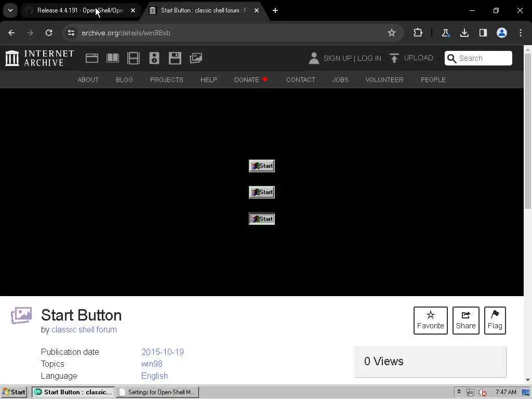Click the Internet Archive search field
Image resolution: width=532 pixels, height=399 pixels.
click(x=478, y=58)
